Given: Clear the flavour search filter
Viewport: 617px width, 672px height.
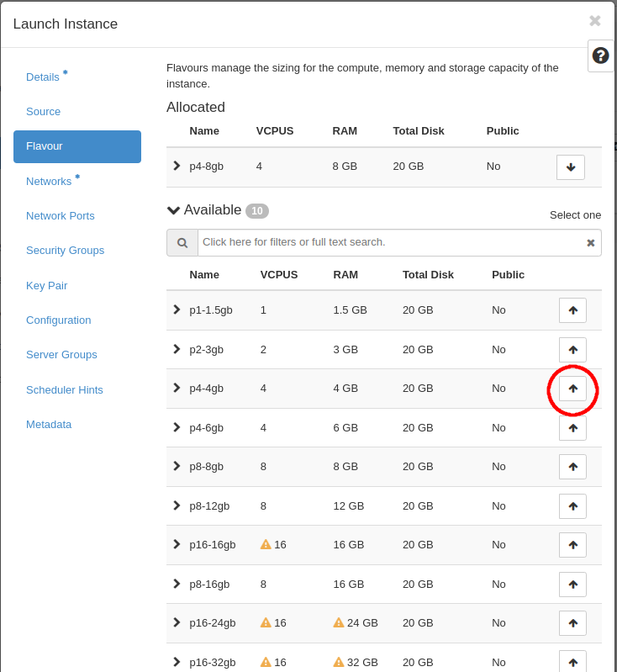Looking at the screenshot, I should pos(590,243).
